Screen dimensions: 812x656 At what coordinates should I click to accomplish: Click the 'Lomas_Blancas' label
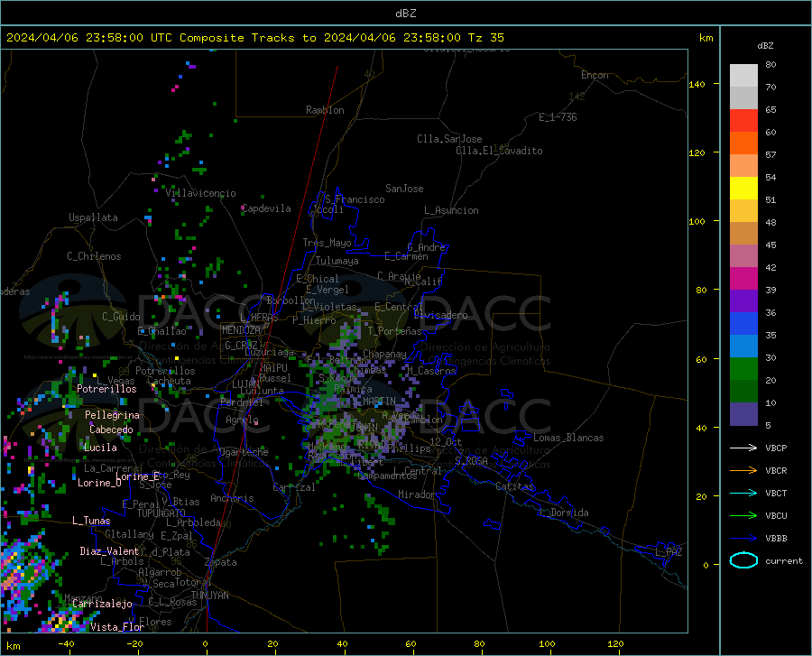point(568,438)
